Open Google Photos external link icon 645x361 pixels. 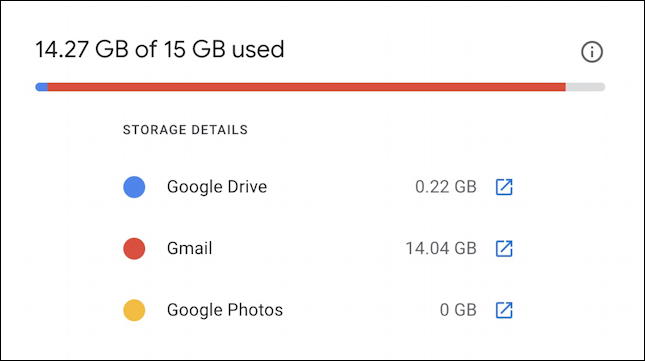(x=504, y=310)
